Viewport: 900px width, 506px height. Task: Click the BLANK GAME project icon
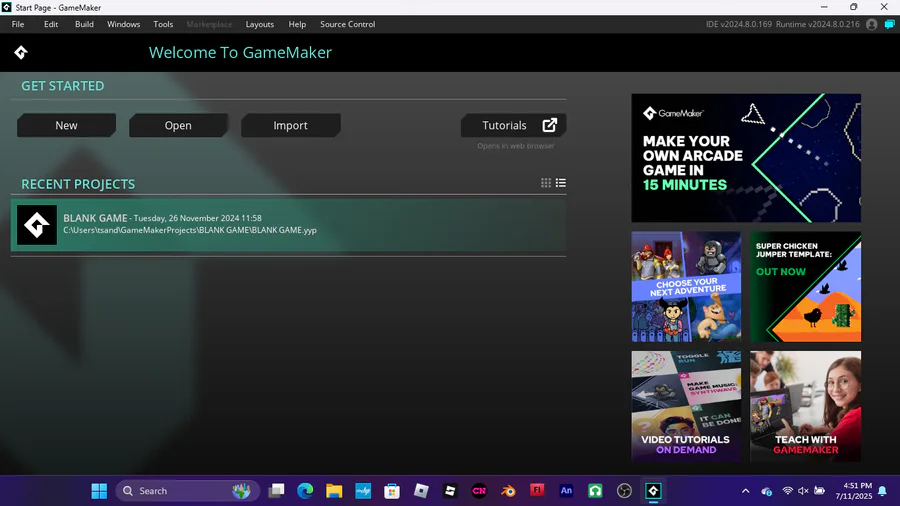coord(37,225)
